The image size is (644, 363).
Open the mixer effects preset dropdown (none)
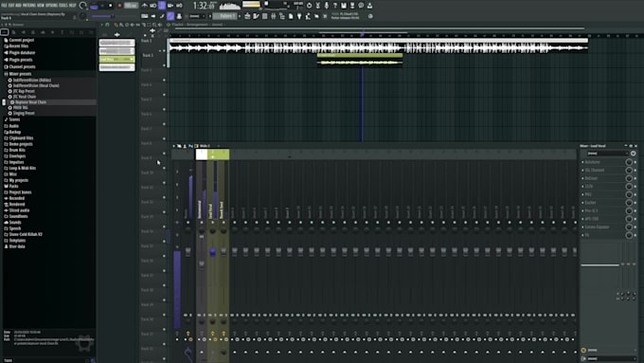607,154
